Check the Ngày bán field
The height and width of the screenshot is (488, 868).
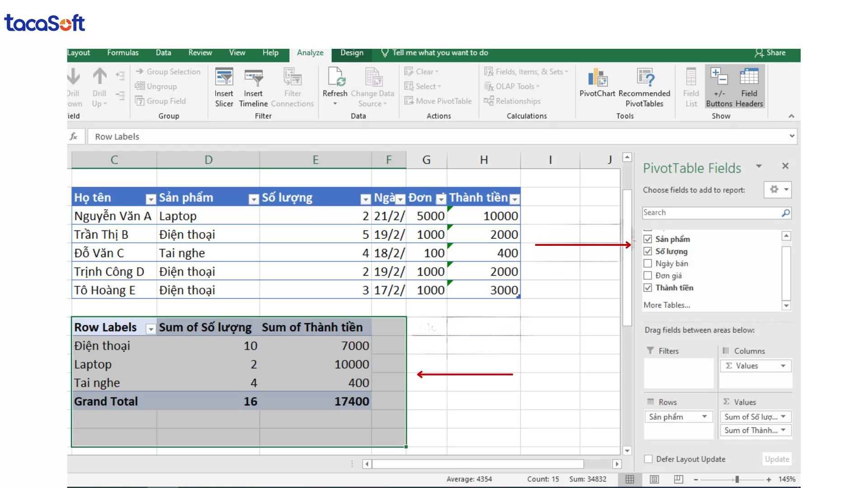pyautogui.click(x=648, y=263)
